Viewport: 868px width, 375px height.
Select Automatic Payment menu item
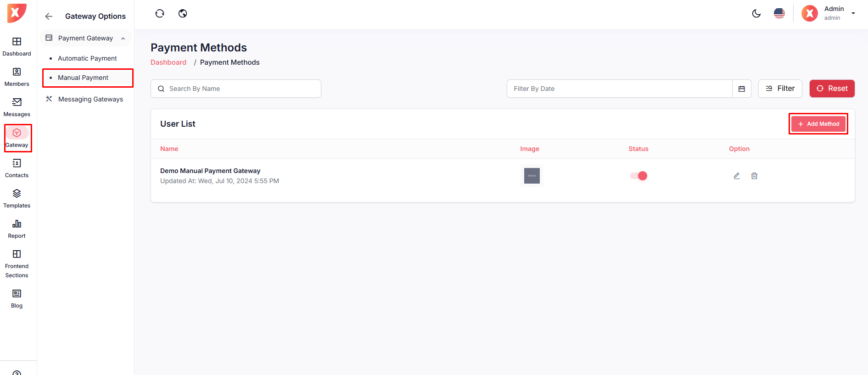click(x=87, y=58)
